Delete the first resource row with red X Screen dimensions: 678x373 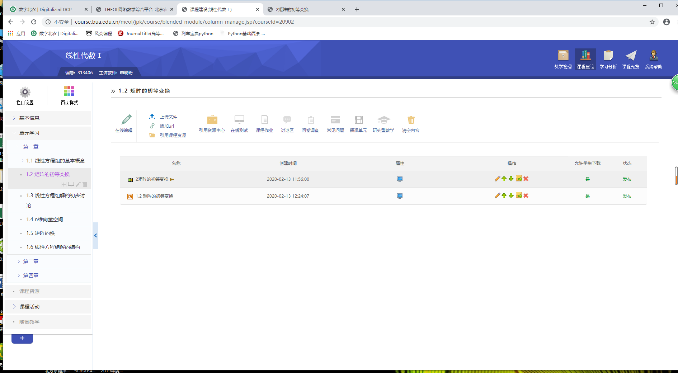coord(526,179)
